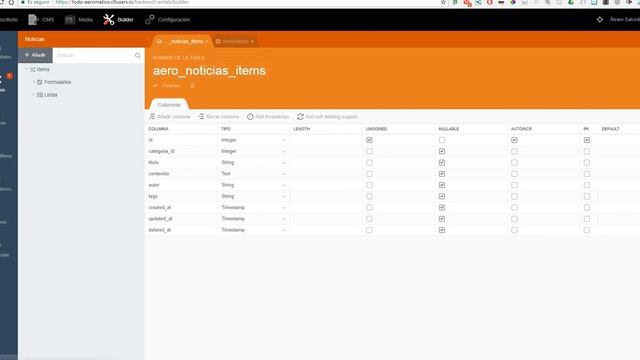Click the preview site icon beside user name

(x=600, y=20)
